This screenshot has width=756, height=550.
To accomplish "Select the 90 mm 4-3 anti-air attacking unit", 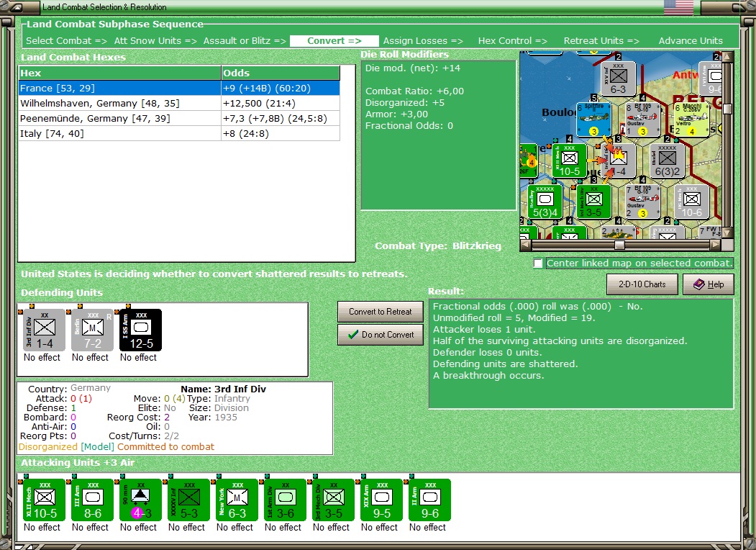I will coord(141,500).
